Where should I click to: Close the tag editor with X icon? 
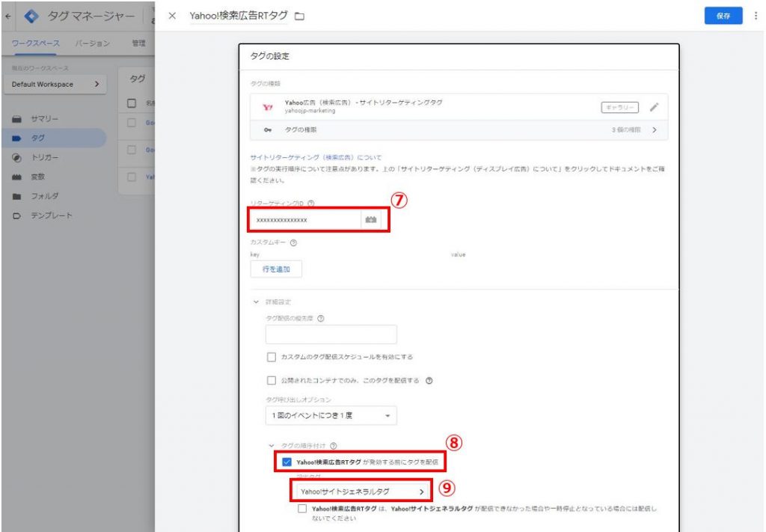coord(172,16)
